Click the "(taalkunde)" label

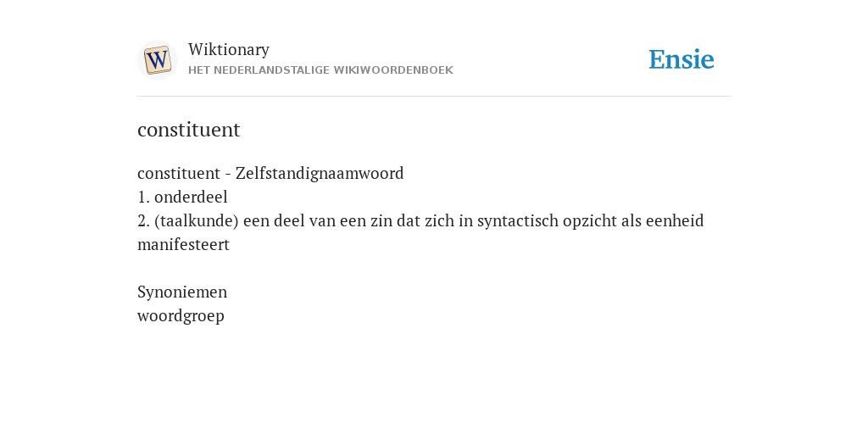[x=197, y=221]
